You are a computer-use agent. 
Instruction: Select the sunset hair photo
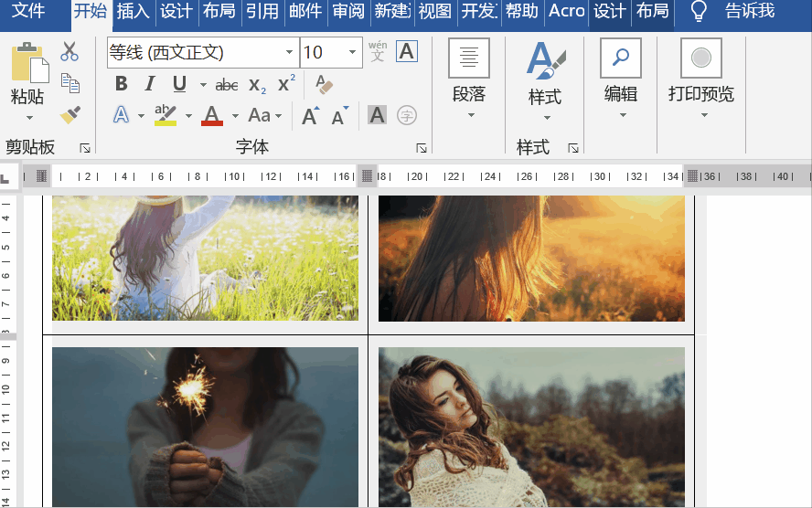pos(531,259)
